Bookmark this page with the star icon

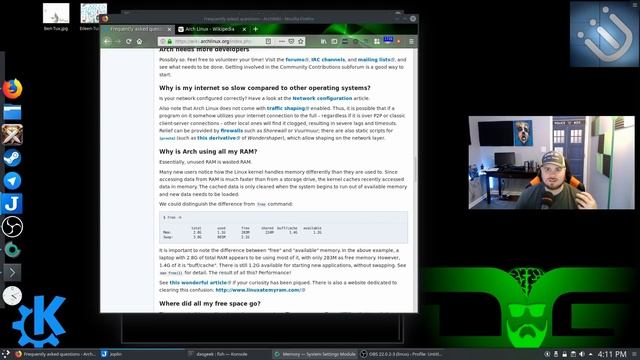click(301, 41)
